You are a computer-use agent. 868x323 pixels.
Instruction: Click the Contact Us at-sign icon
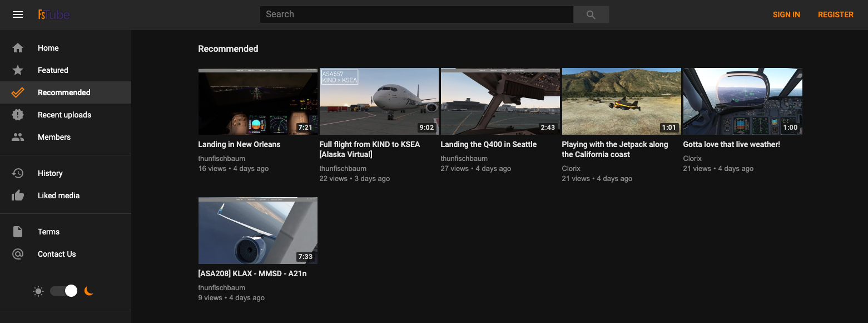pyautogui.click(x=18, y=254)
